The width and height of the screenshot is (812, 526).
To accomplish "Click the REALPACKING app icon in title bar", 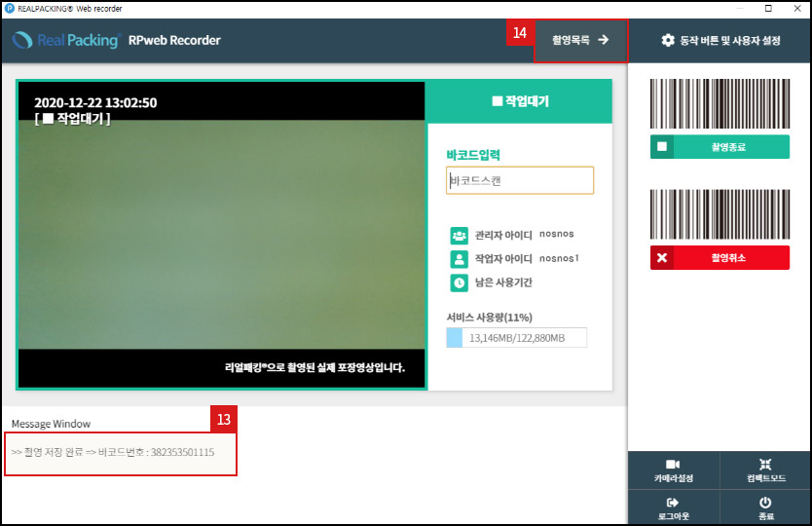I will [x=9, y=9].
